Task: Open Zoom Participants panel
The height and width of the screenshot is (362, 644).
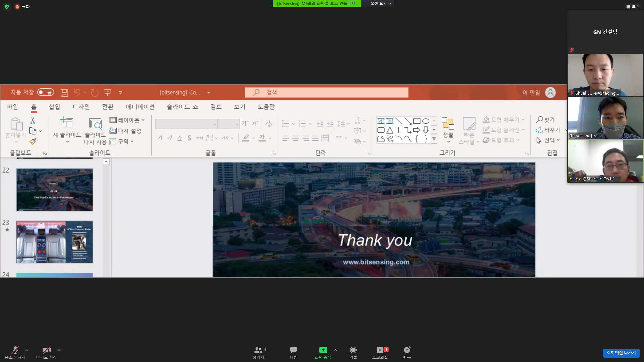Action: 258,353
